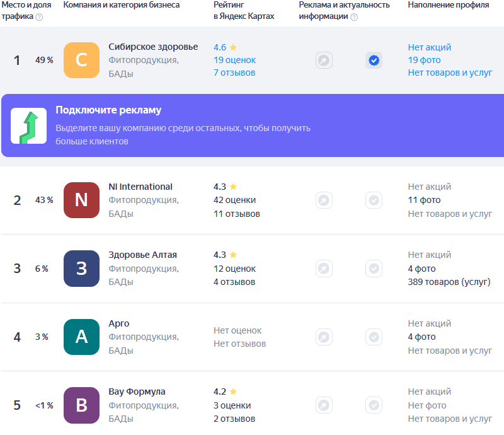Click the verified checkmark icon in Арго row
Viewport: 504px width, 435px height.
[374, 337]
